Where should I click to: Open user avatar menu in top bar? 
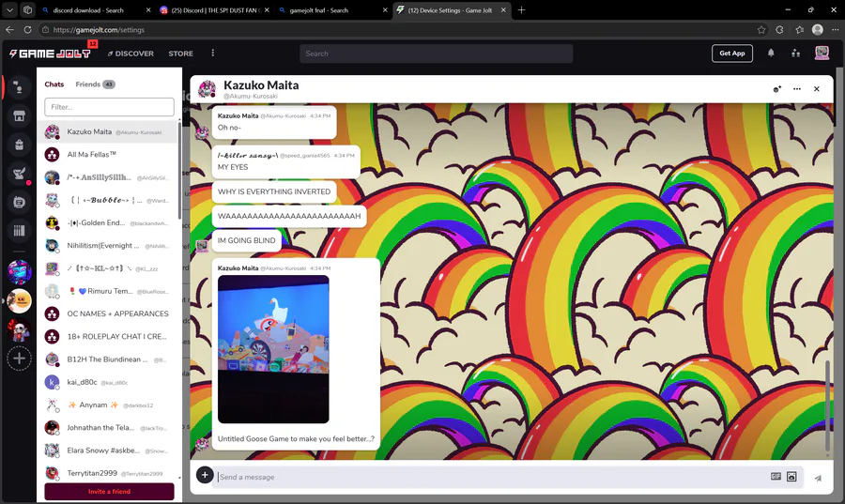(x=822, y=53)
